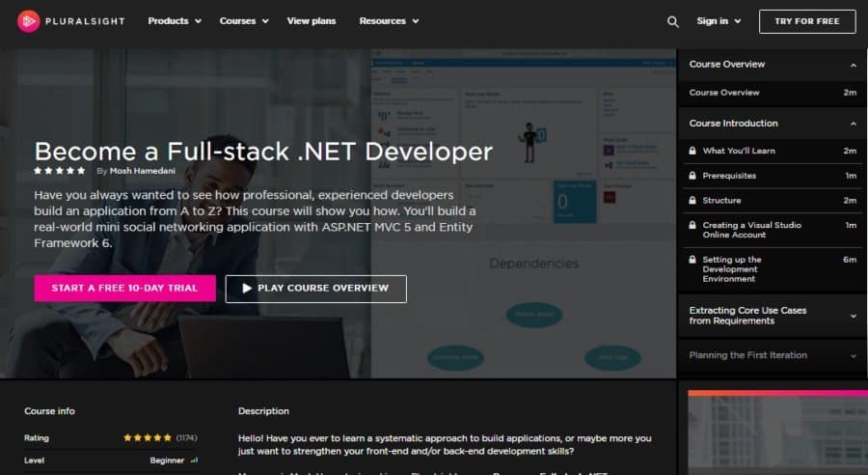Open author Mosh Hamedani link

tap(143, 171)
